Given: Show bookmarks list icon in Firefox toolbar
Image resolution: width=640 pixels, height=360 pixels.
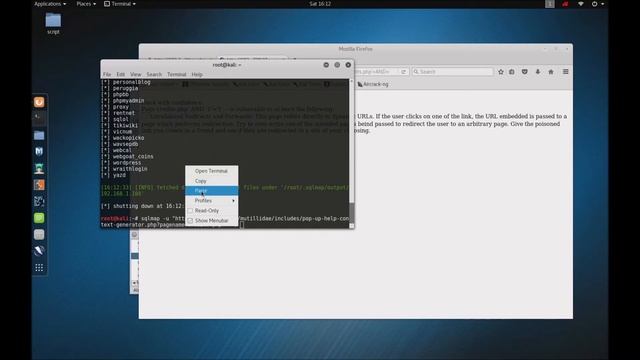Looking at the screenshot, I should [512, 72].
